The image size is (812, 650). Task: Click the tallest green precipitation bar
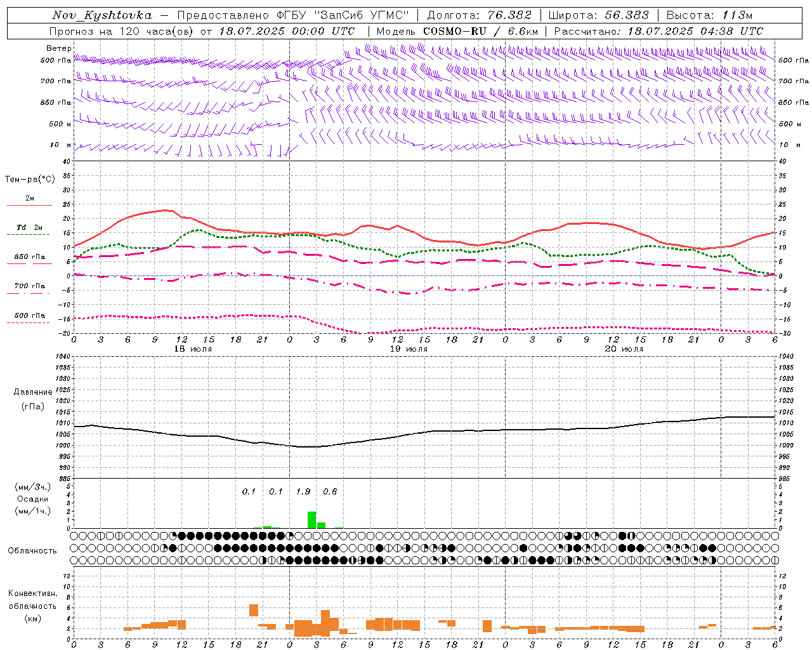click(x=311, y=520)
